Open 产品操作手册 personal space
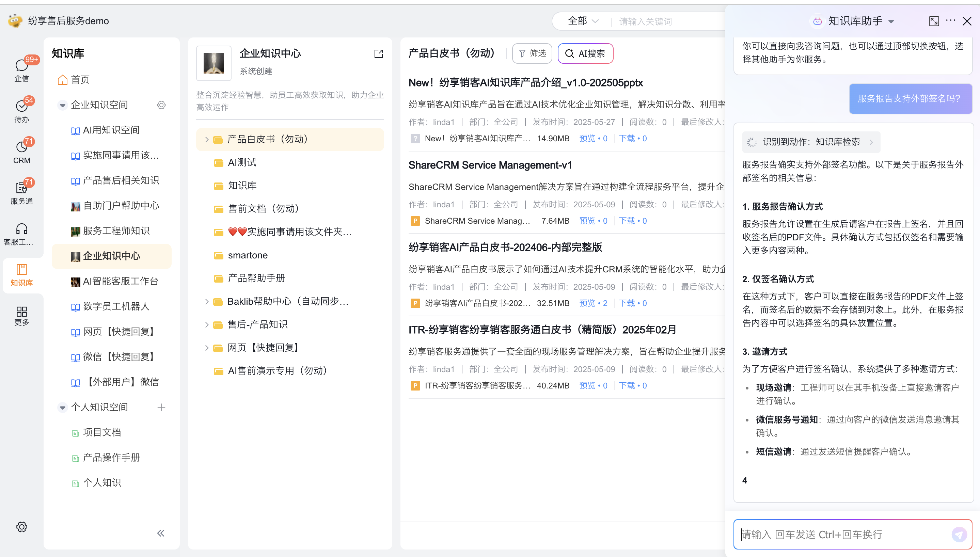This screenshot has height=557, width=980. 111,458
